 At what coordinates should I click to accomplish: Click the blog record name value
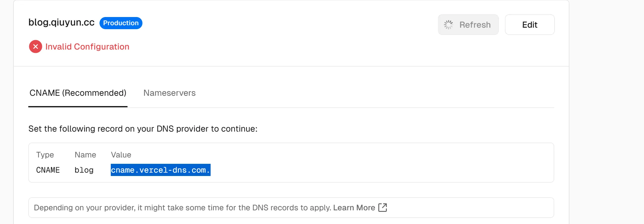point(84,170)
